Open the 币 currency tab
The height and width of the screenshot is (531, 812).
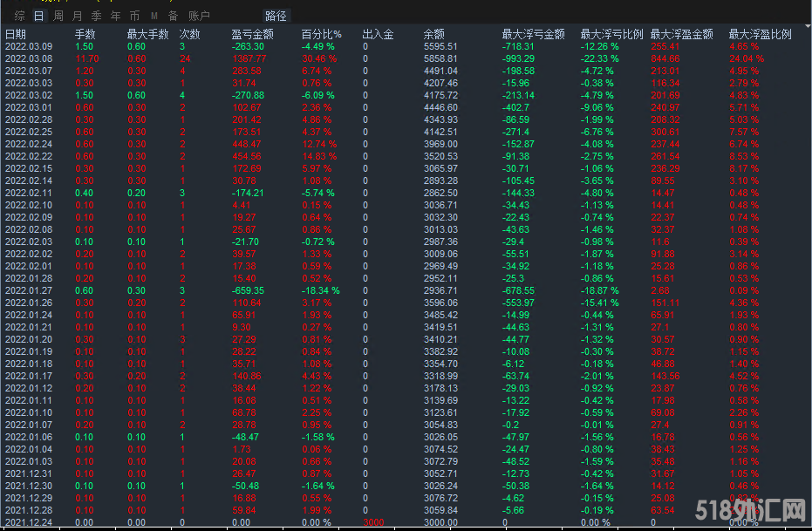click(x=134, y=16)
